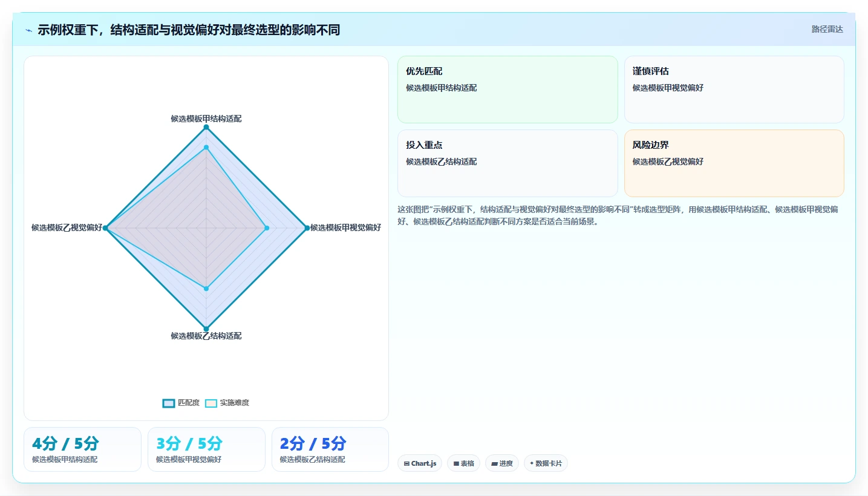The width and height of the screenshot is (868, 496).
Task: Click the icon on the Chart.js tag
Action: pyautogui.click(x=406, y=464)
